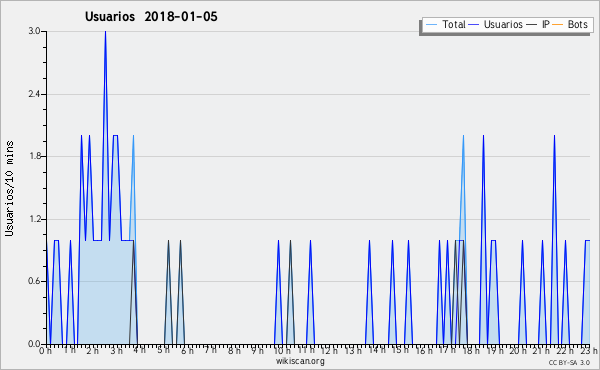Click the y-axis value 0.6
The width and height of the screenshot is (600, 370).
(x=34, y=282)
